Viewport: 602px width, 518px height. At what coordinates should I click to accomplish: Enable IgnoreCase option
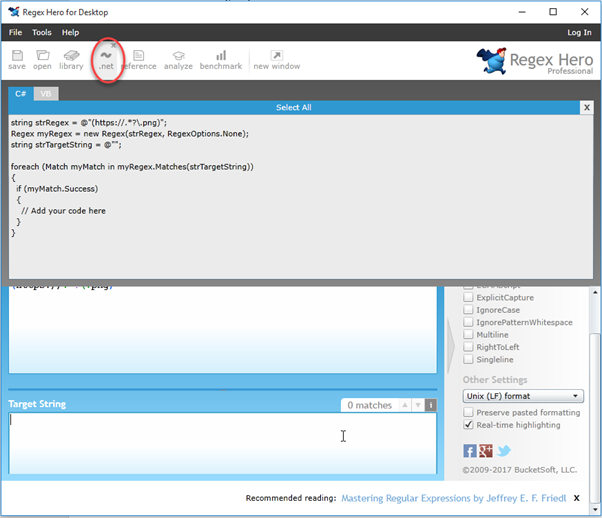[x=468, y=309]
